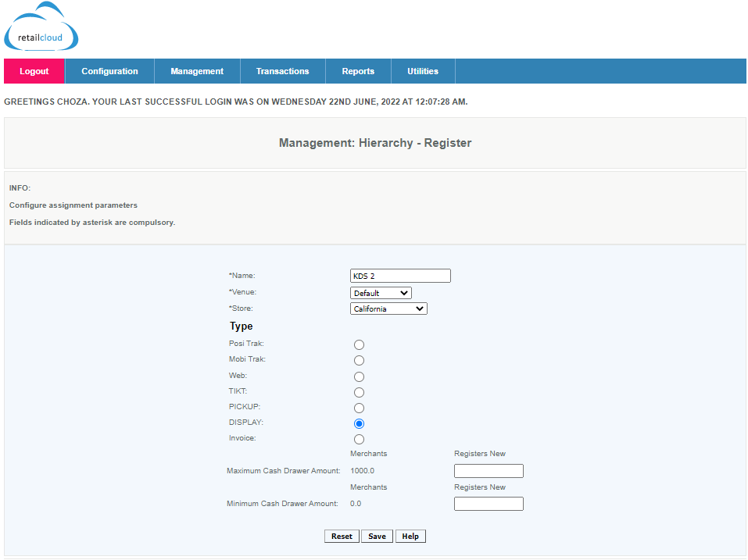Select the DISPLAY radio button
This screenshot has height=560, width=748.
click(x=360, y=423)
